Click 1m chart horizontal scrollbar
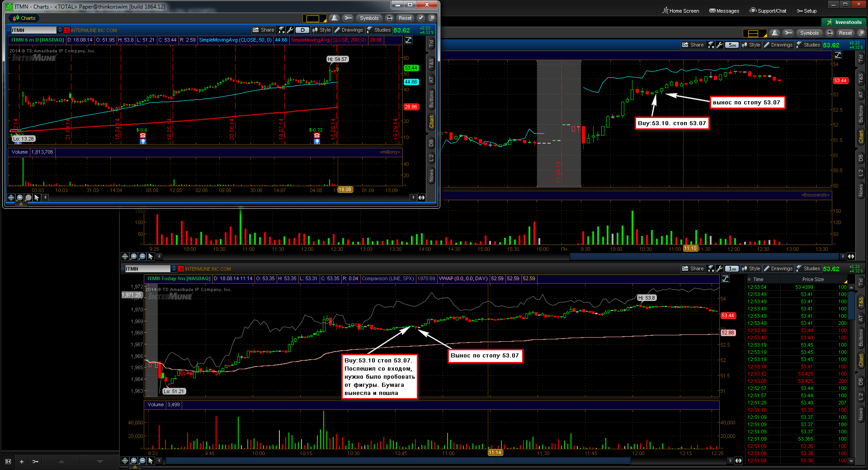This screenshot has height=470, width=868. click(x=398, y=461)
